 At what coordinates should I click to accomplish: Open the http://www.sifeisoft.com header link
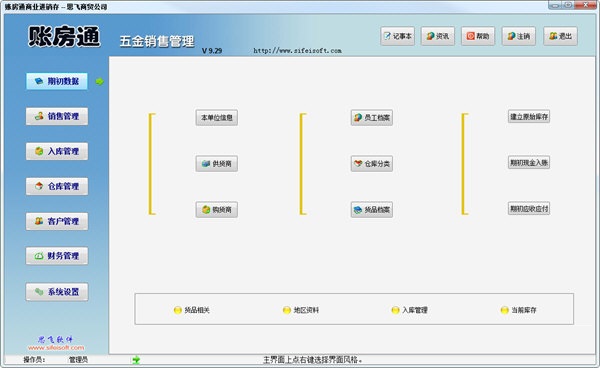[x=297, y=50]
